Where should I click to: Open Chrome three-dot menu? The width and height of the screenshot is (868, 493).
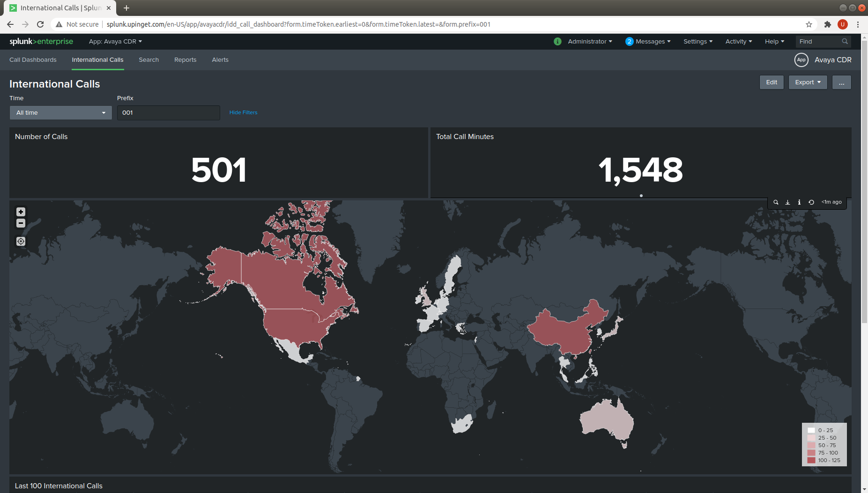coord(858,24)
